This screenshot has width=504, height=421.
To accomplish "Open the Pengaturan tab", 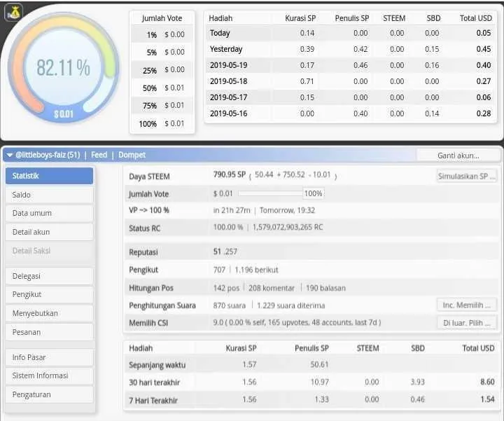I will (49, 395).
